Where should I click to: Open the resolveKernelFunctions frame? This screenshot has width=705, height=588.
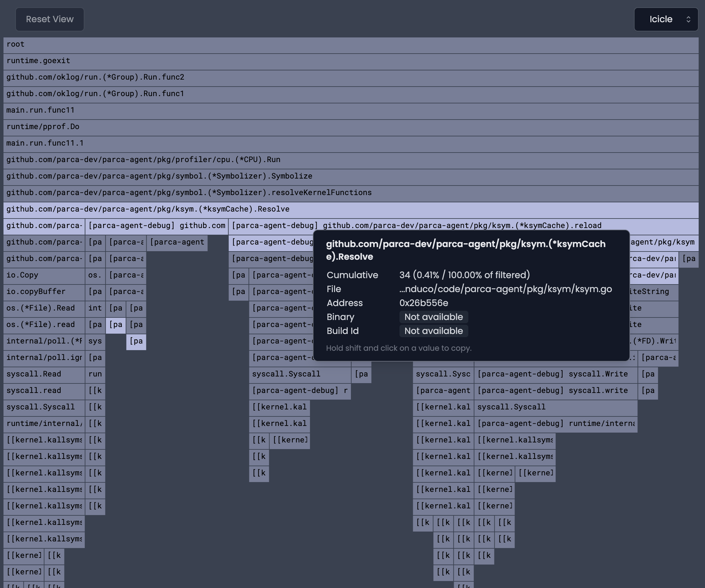[351, 193]
